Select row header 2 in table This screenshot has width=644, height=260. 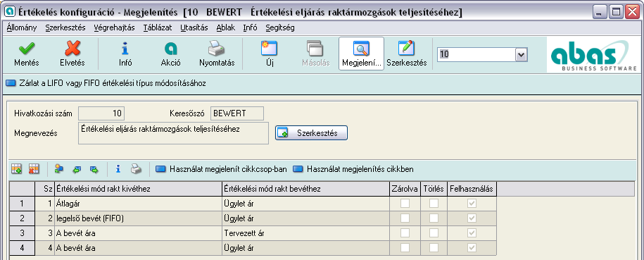[22, 218]
